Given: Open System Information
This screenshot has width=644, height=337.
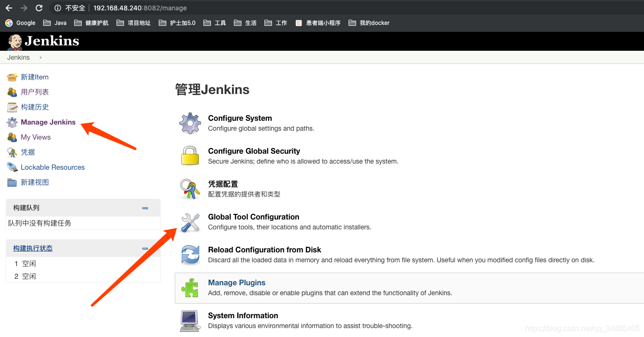Looking at the screenshot, I should (x=243, y=316).
